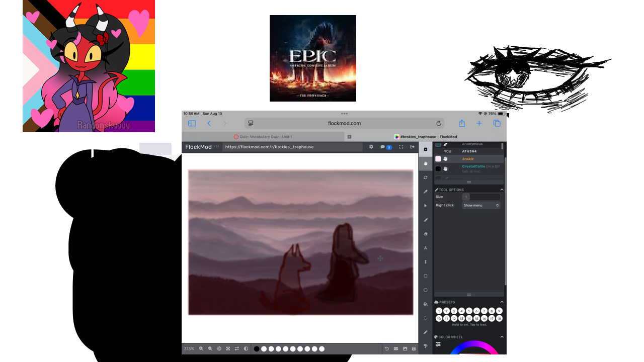Select the ellipse shape tool
The width and height of the screenshot is (644, 362).
pos(426,290)
